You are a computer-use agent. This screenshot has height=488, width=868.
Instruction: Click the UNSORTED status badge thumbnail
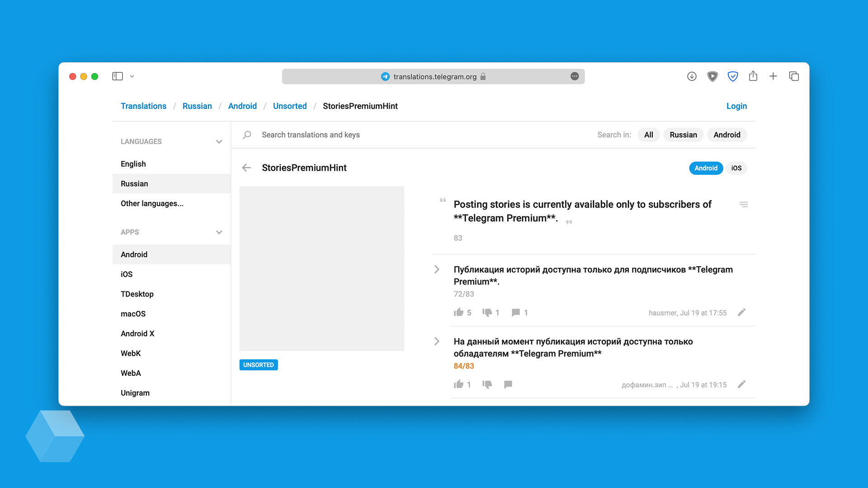258,364
